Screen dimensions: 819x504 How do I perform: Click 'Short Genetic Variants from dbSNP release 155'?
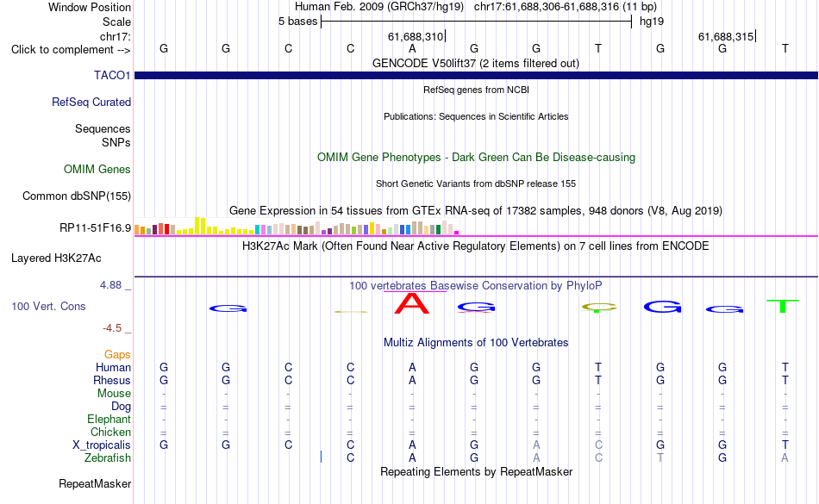(476, 184)
